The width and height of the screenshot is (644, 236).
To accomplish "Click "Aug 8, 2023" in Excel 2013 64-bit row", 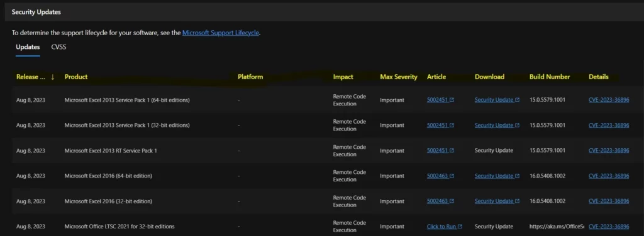I will tap(31, 100).
